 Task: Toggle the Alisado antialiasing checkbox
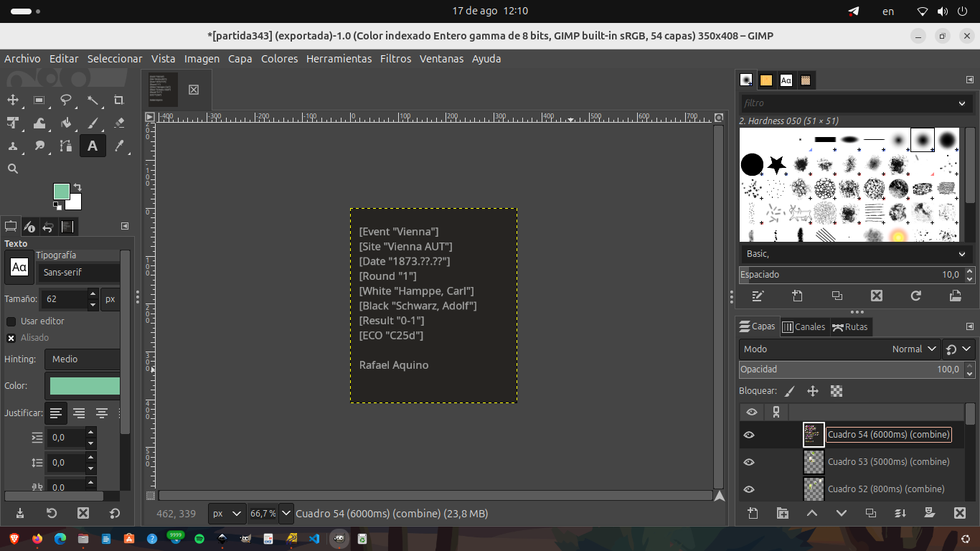(x=11, y=338)
